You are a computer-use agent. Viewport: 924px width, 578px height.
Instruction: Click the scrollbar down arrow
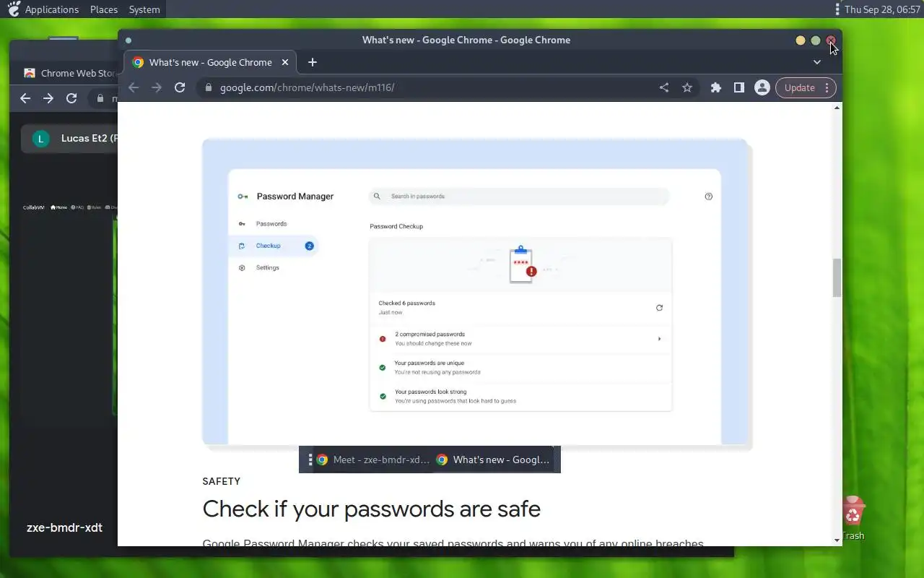[x=837, y=540]
